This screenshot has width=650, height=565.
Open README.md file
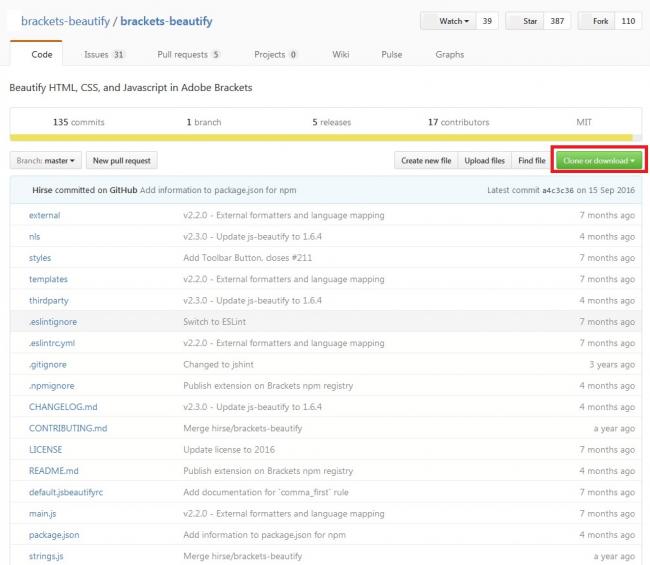tap(53, 471)
